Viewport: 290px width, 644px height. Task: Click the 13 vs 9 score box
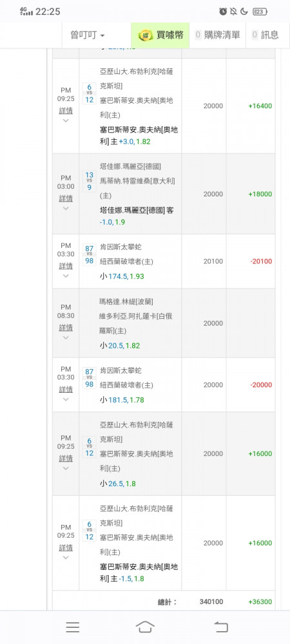click(89, 182)
